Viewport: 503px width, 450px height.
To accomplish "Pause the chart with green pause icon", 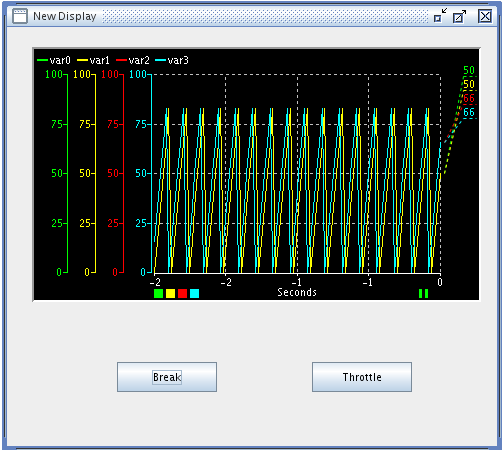I will 423,293.
